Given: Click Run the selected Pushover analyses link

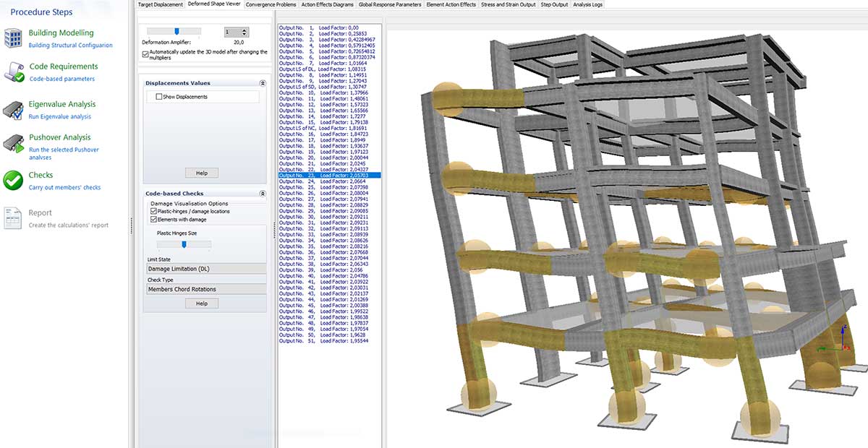Looking at the screenshot, I should tap(64, 153).
